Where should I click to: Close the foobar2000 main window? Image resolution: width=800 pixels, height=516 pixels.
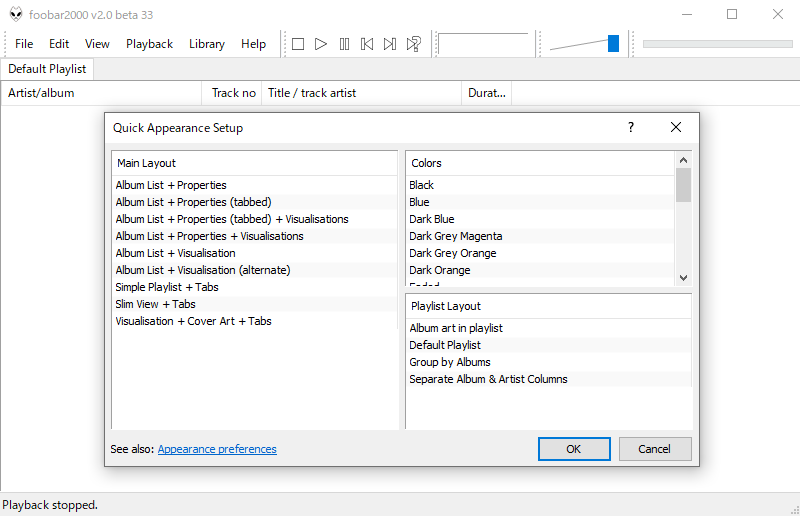coord(778,14)
